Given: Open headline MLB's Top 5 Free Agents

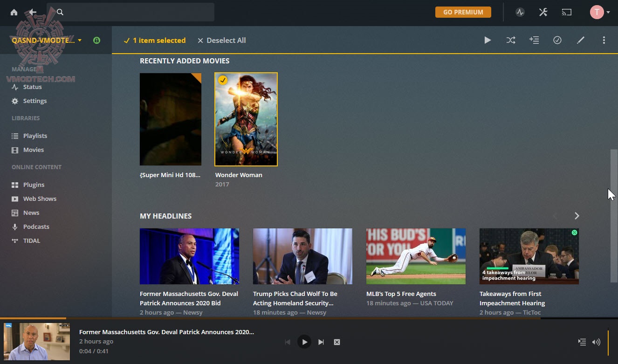Looking at the screenshot, I should (401, 294).
